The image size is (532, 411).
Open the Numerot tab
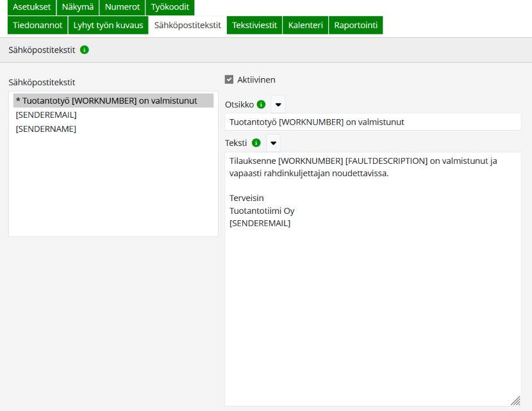point(122,7)
